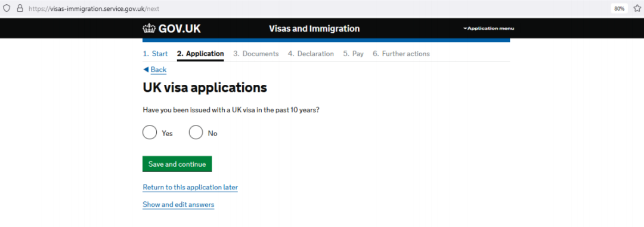Screen dimensions: 644x227
Task: Select the No radio button
Action: (x=196, y=133)
